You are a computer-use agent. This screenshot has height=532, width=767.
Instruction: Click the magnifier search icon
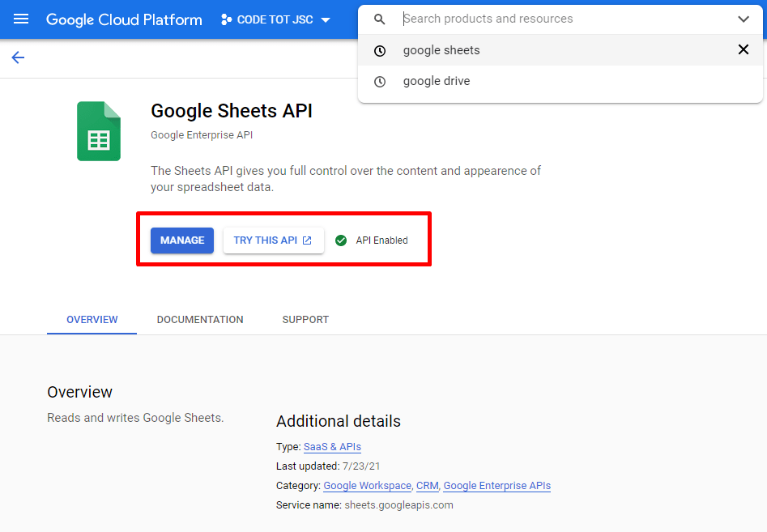tap(380, 19)
